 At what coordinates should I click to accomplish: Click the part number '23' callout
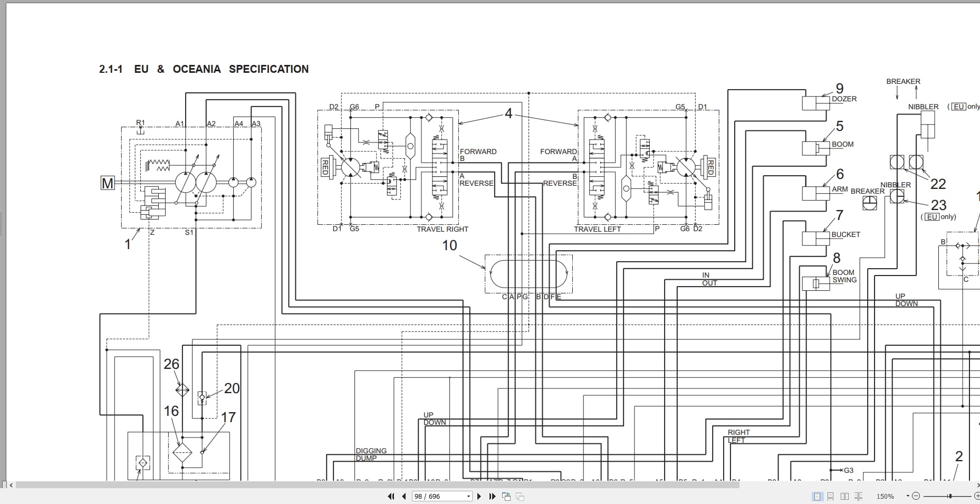pyautogui.click(x=938, y=205)
